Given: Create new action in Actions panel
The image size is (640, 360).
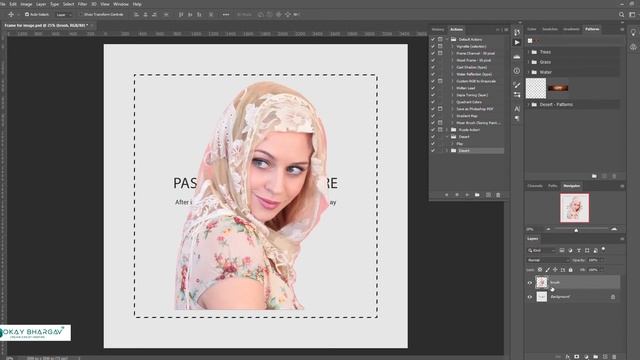Looking at the screenshot, I should 488,195.
